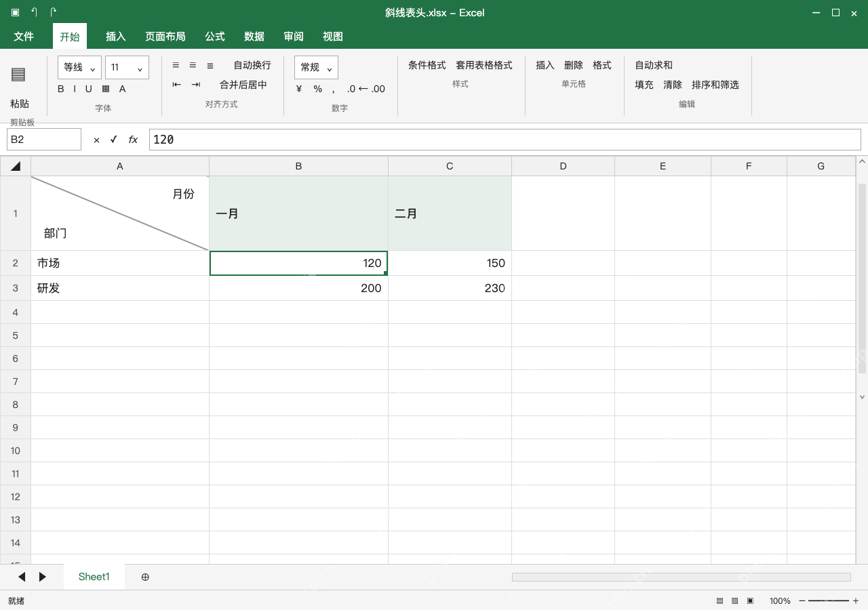Click the 自动换行 wrap text button
Image resolution: width=868 pixels, height=610 pixels.
252,65
